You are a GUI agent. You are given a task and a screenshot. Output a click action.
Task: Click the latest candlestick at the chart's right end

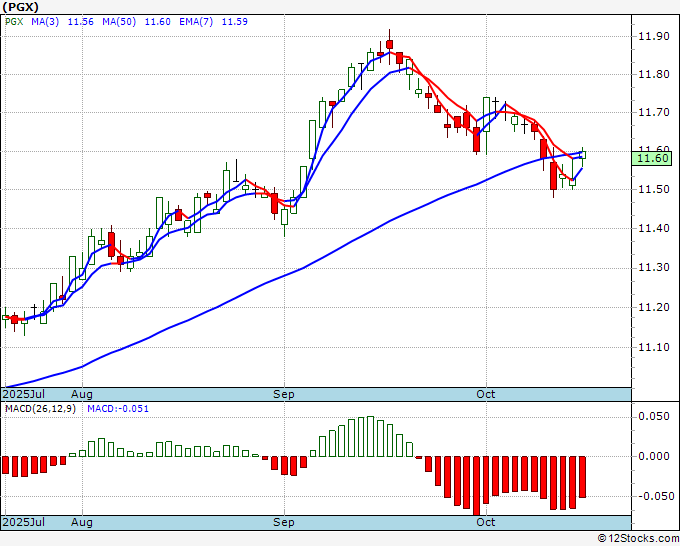coord(582,155)
